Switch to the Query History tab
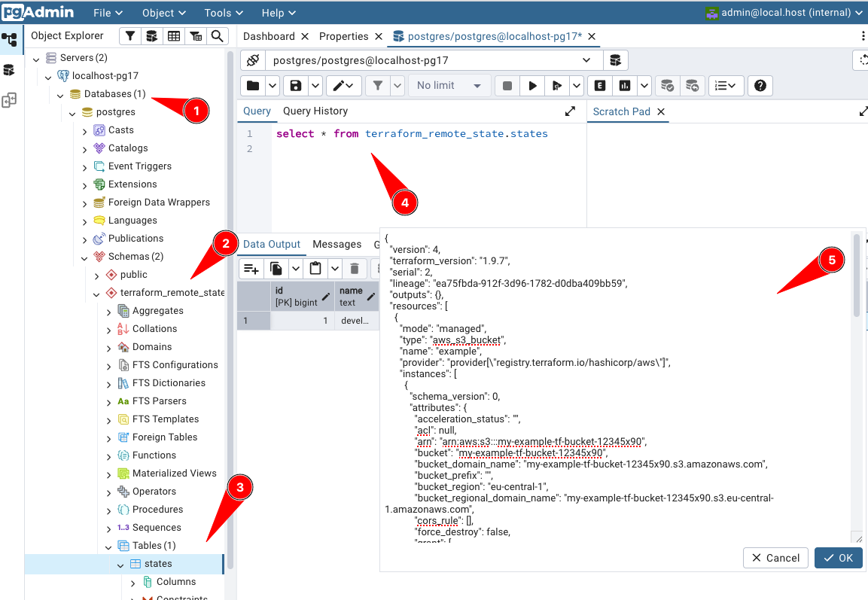 pos(316,110)
